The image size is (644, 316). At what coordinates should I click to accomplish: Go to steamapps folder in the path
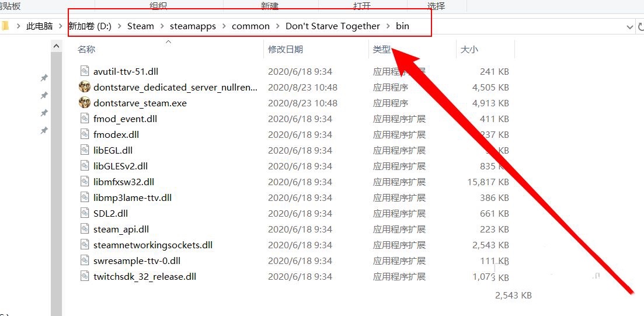193,26
